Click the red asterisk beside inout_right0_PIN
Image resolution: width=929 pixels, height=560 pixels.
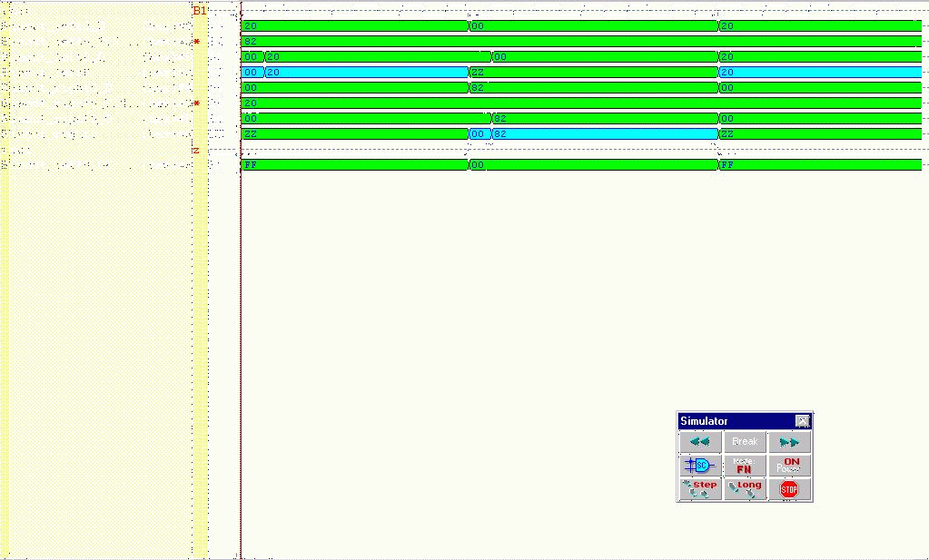197,104
